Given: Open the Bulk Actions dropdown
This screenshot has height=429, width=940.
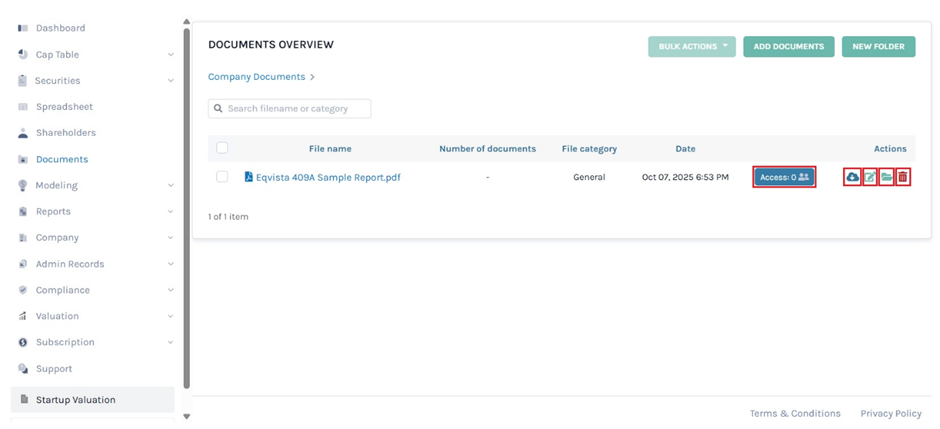Looking at the screenshot, I should [x=691, y=46].
